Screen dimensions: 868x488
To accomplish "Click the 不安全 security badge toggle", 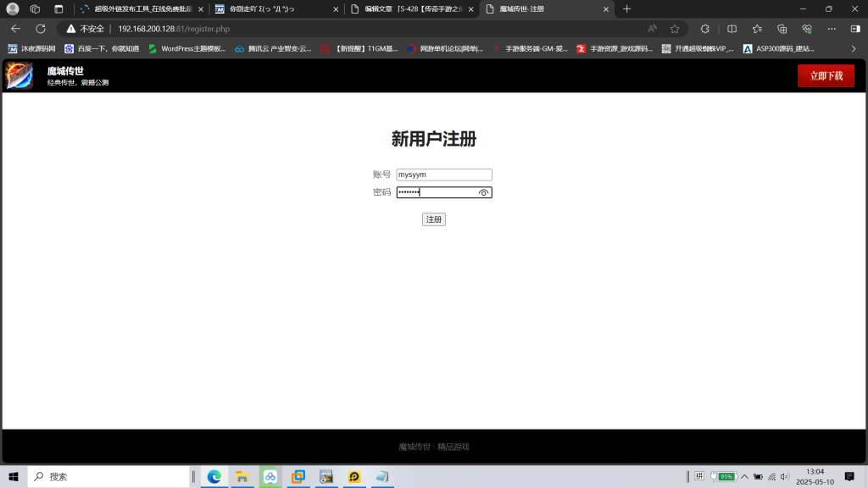I will [85, 28].
